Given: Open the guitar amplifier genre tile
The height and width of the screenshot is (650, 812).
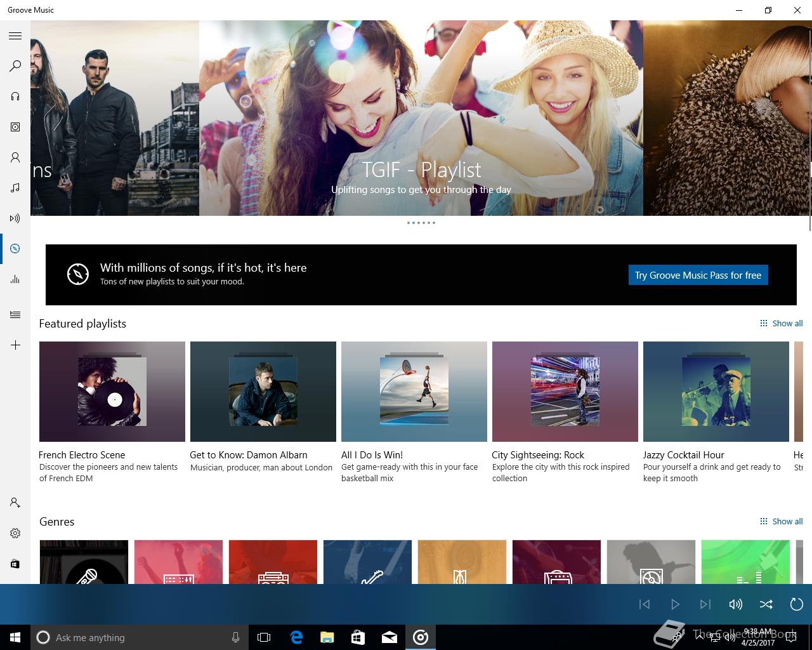Looking at the screenshot, I should click(x=556, y=562).
